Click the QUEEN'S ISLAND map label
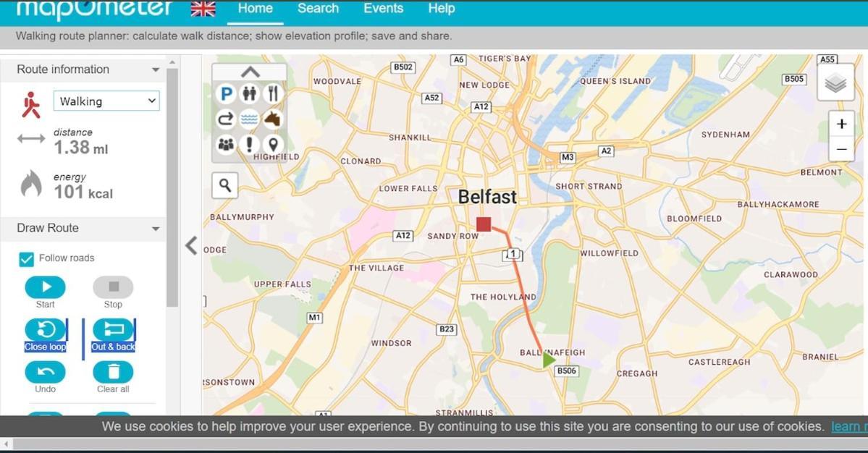This screenshot has height=453, width=868. coord(615,81)
